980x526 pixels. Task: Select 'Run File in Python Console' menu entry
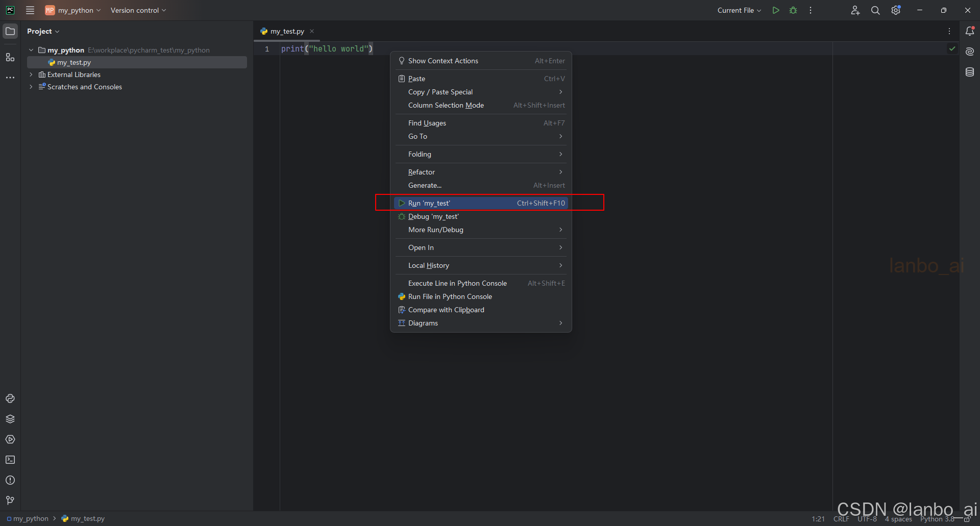450,296
